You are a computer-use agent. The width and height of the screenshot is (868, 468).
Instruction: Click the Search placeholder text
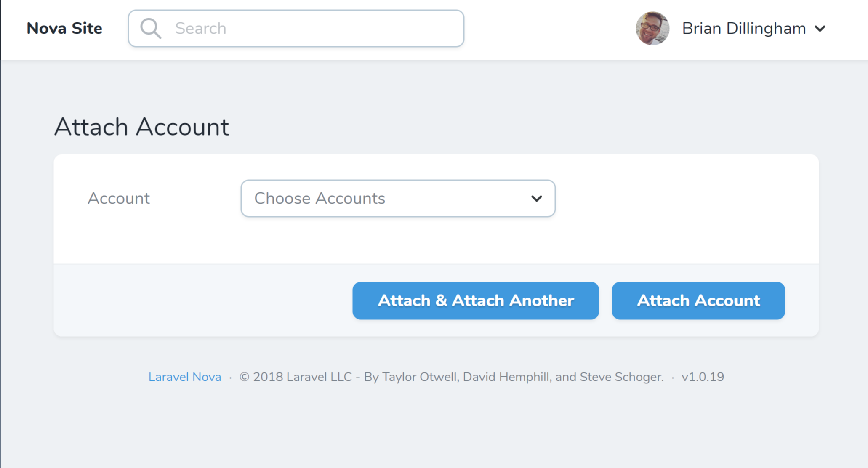point(200,28)
